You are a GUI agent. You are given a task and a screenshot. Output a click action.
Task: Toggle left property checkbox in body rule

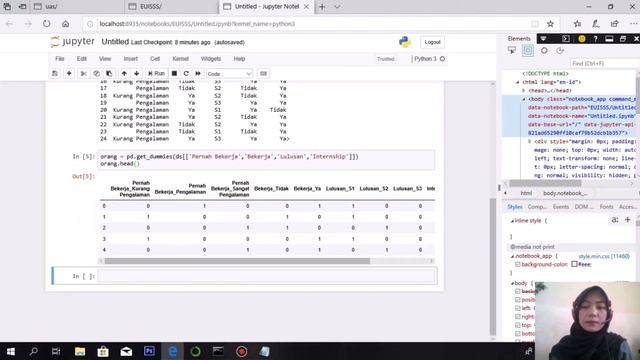[x=518, y=308]
